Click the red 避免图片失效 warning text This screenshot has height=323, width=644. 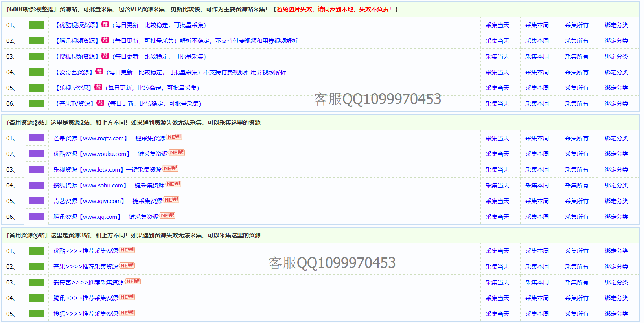[334, 9]
